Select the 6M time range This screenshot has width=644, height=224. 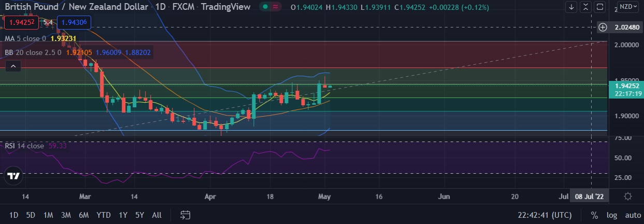coord(84,215)
